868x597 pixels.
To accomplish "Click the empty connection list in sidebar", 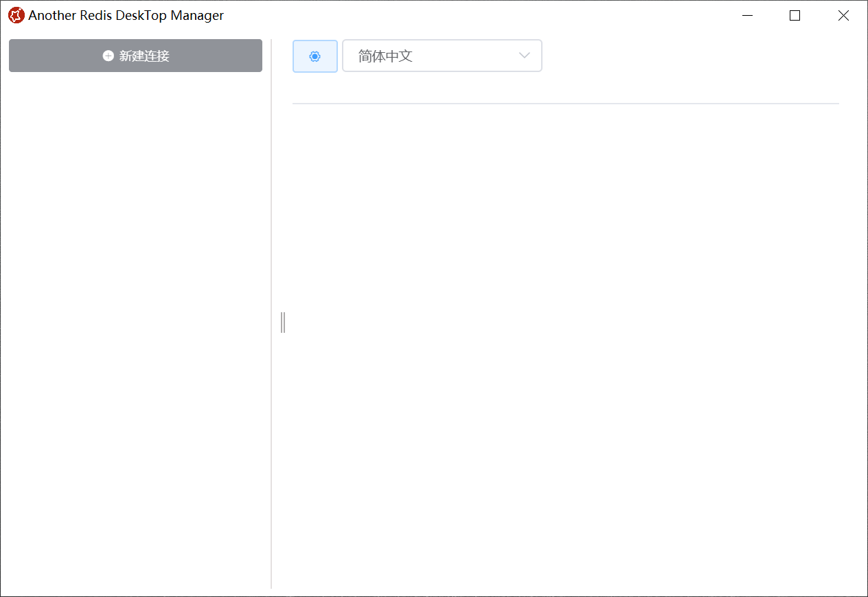I will (x=135, y=309).
